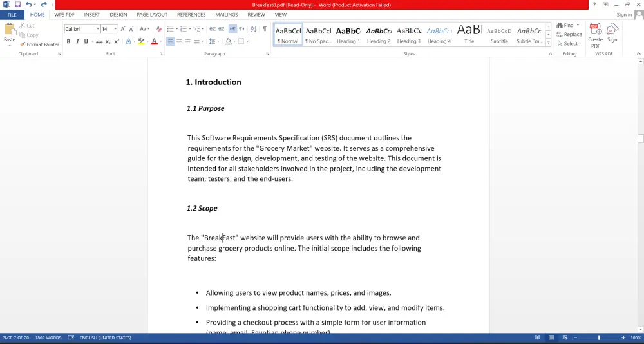The width and height of the screenshot is (644, 344).
Task: Open the Change Case dropdown
Action: pyautogui.click(x=144, y=29)
